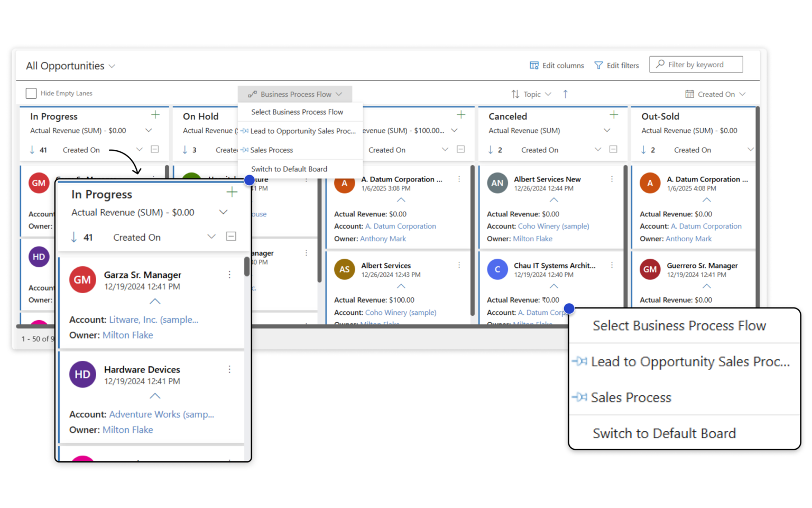Open the Created On dropdown with the calendar icon
Image resolution: width=812 pixels, height=508 pixels.
click(x=716, y=94)
